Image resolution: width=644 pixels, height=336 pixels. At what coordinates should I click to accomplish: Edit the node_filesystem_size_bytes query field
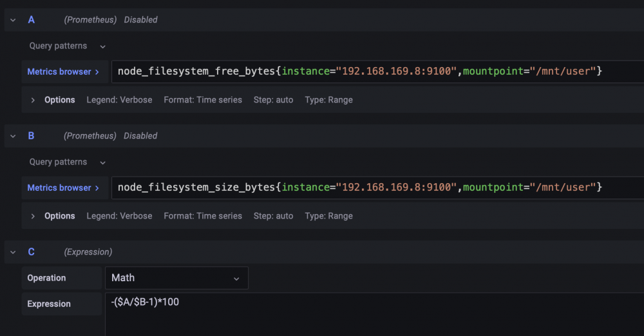click(x=377, y=188)
